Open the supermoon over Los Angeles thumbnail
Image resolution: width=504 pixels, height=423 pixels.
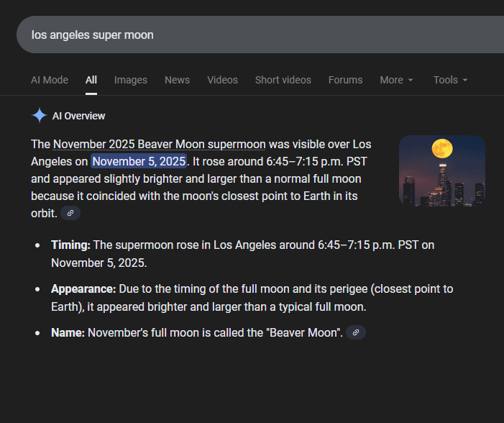pyautogui.click(x=441, y=170)
